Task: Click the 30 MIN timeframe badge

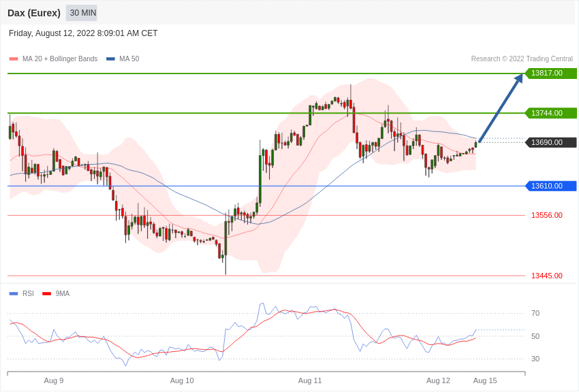Action: 82,13
